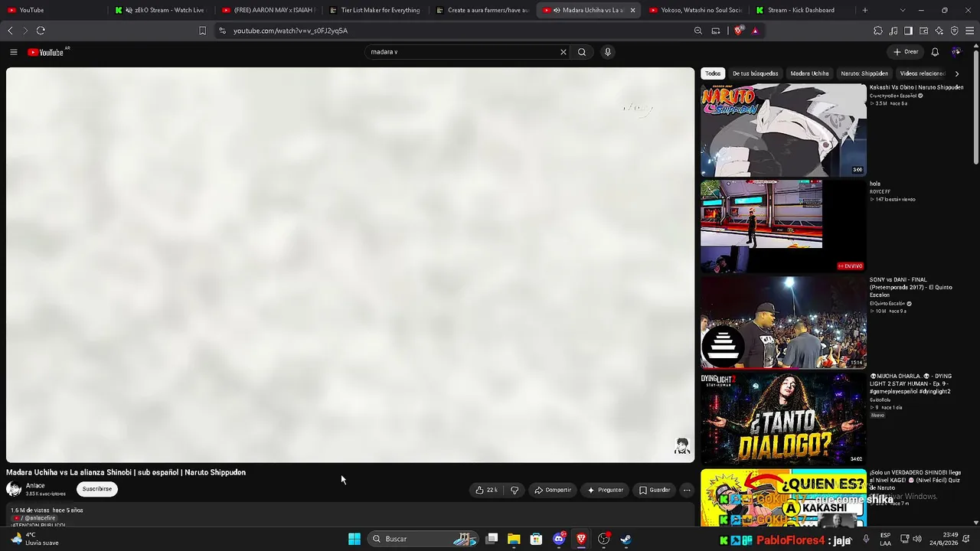Open Leo AI assistant icon
This screenshot has width=980, height=551.
939,31
